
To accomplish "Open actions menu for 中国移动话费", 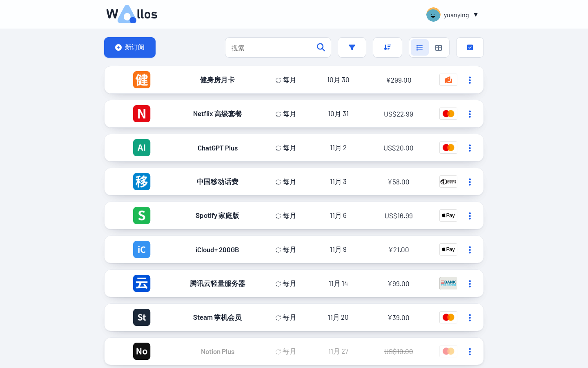I will click(x=470, y=182).
